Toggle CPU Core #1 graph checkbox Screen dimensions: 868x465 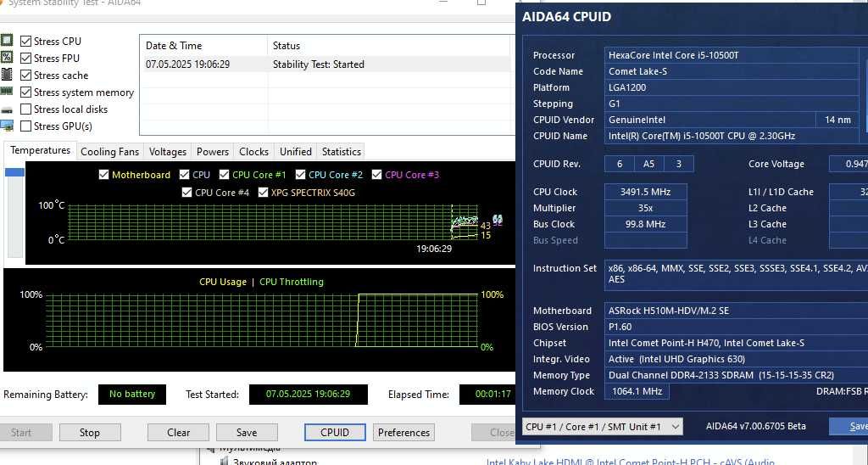tap(224, 175)
